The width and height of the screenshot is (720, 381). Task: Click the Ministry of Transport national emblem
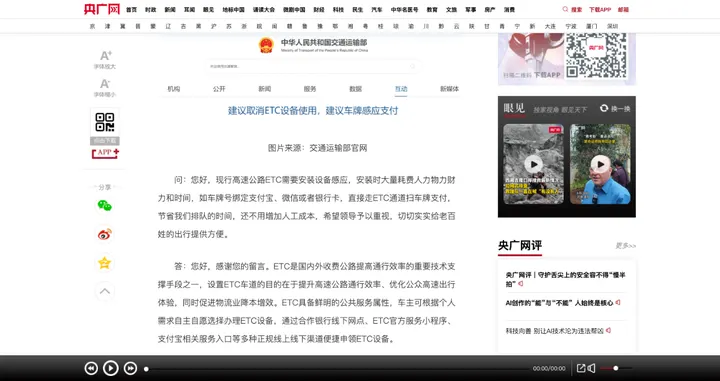tap(266, 45)
